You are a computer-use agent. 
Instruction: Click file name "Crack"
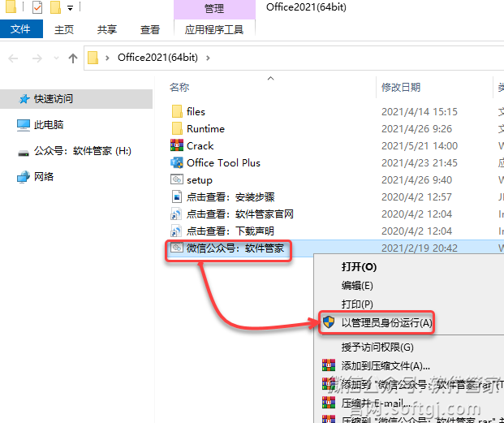pyautogui.click(x=200, y=145)
